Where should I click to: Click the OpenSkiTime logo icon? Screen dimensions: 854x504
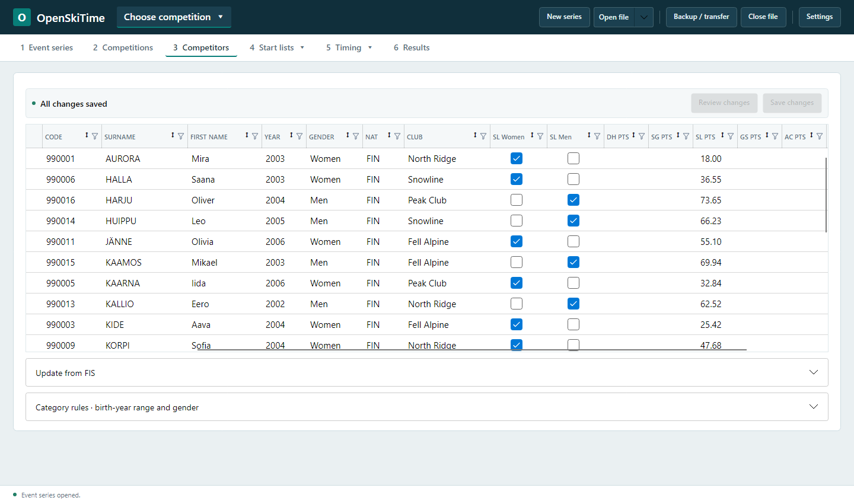click(x=22, y=17)
